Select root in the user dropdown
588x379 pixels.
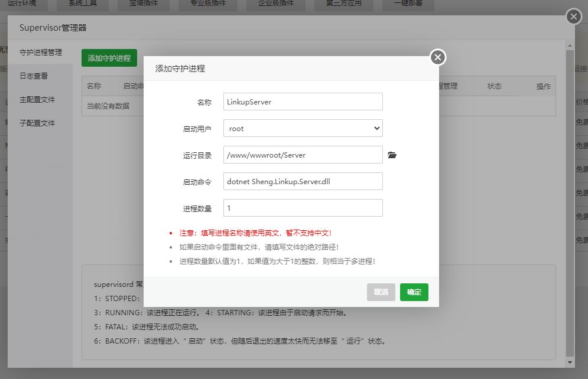(303, 128)
